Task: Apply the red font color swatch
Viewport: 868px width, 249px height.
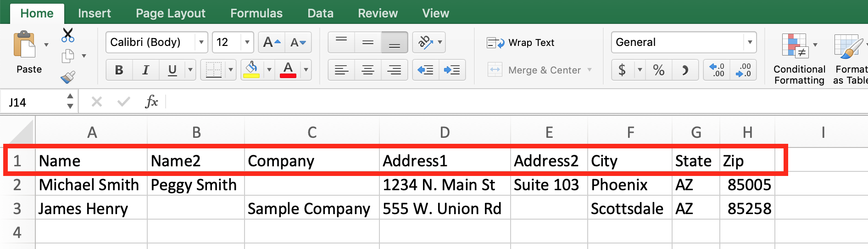Action: tap(288, 70)
